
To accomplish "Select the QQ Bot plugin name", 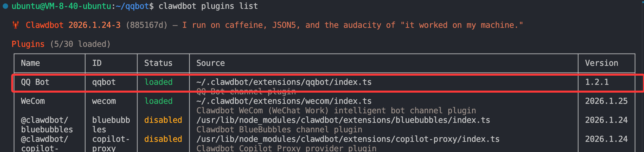I will click(35, 82).
